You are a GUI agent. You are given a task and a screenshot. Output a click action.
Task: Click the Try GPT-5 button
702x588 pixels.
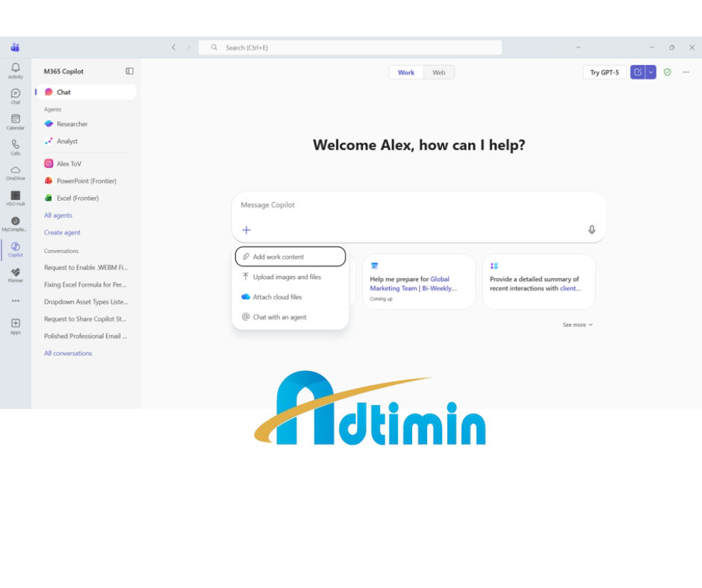[x=604, y=72]
